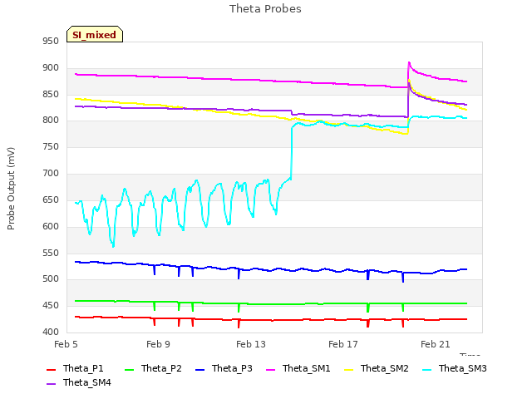Click the magenta spike peak near Feb 20
The width and height of the screenshot is (532, 399).
(x=409, y=63)
